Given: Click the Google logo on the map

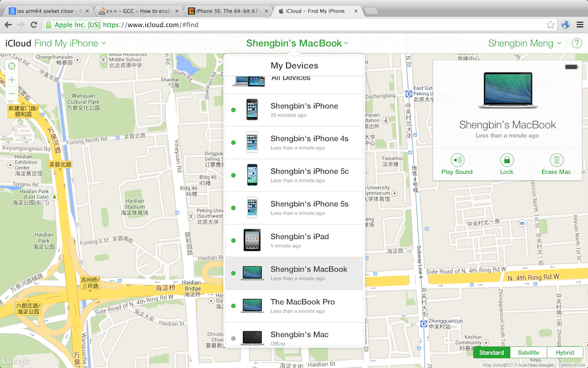Looking at the screenshot, I should pos(16,361).
